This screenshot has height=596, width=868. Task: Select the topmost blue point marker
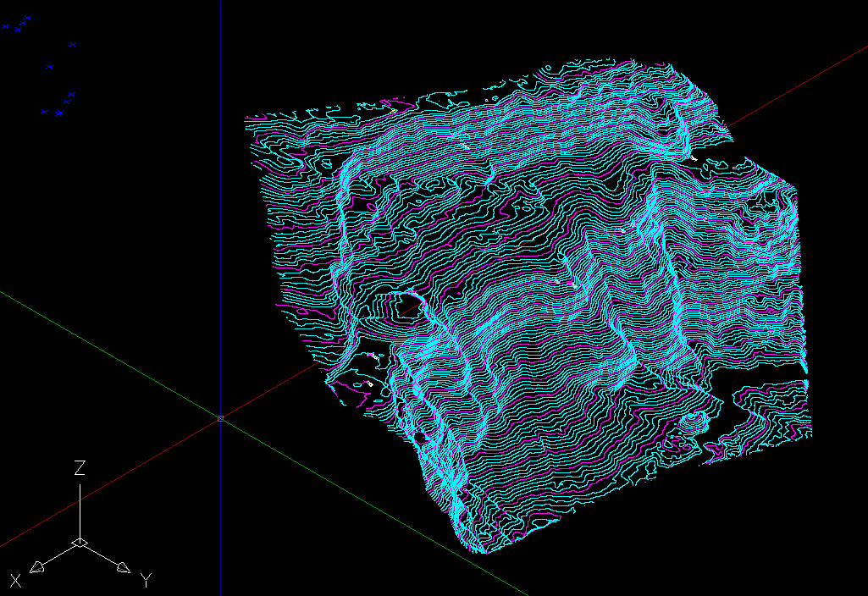pyautogui.click(x=28, y=17)
